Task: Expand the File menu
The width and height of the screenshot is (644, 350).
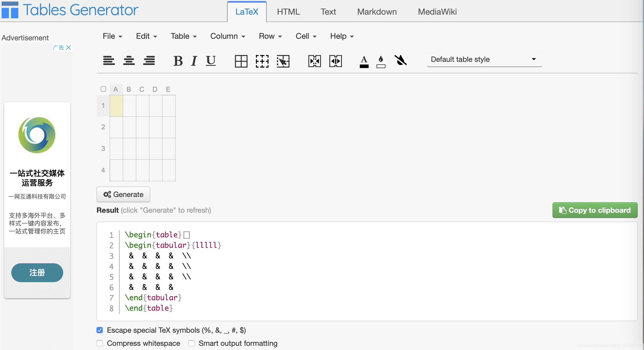Action: 112,36
